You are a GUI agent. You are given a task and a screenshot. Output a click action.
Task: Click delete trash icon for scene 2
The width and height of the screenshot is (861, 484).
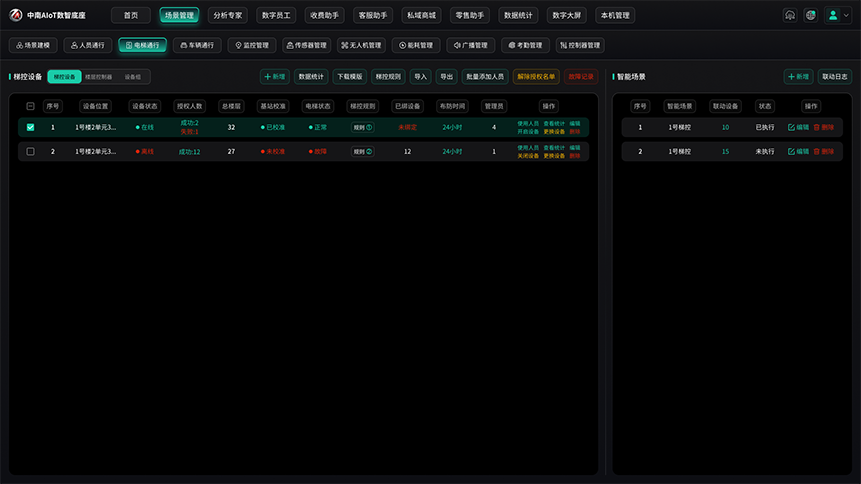point(817,152)
